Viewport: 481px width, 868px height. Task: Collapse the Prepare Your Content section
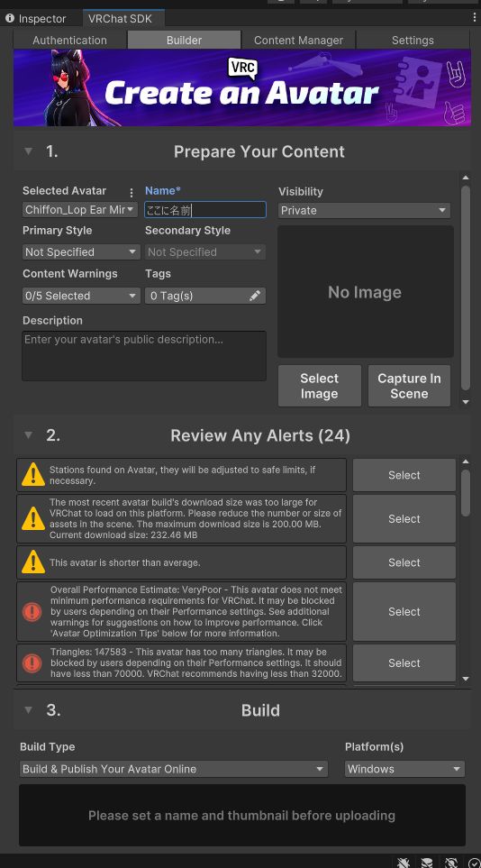click(x=28, y=151)
